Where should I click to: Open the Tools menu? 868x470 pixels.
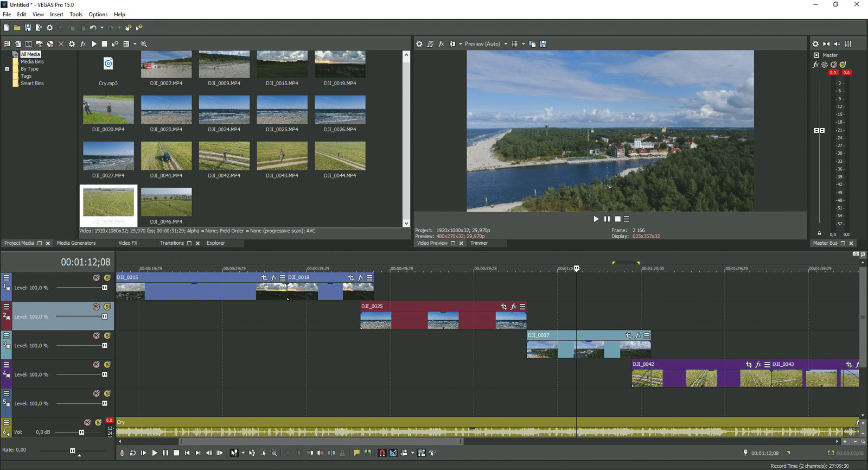click(x=76, y=15)
